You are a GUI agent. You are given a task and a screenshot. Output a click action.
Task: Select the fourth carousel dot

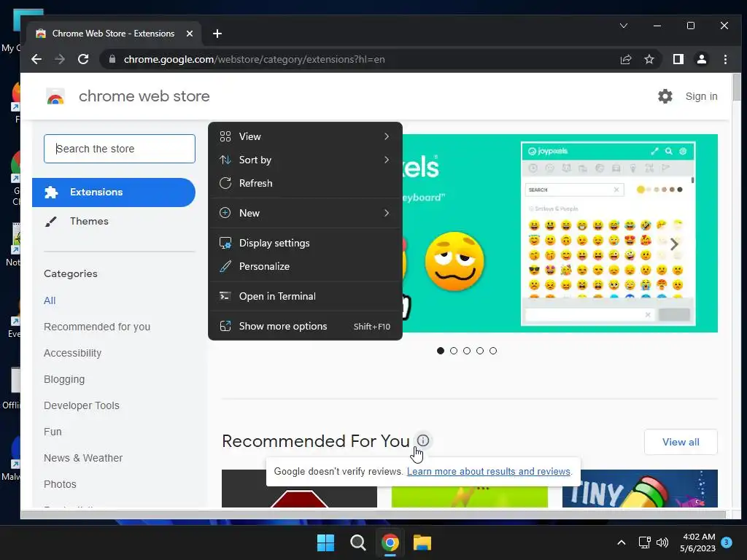click(x=480, y=351)
